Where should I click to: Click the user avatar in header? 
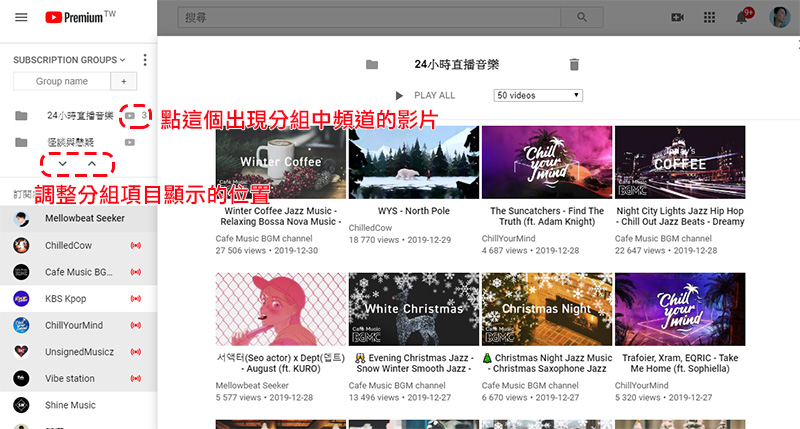click(779, 17)
